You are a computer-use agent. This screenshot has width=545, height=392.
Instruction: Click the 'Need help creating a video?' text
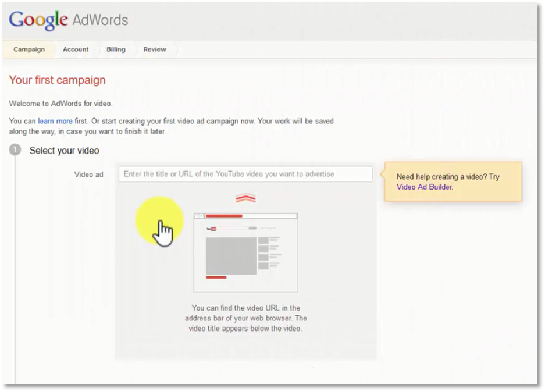tap(442, 177)
